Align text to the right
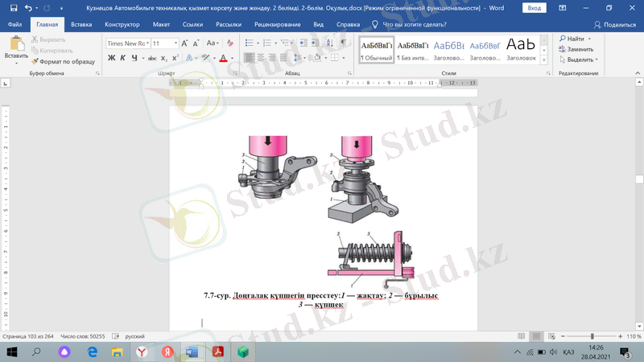The width and height of the screenshot is (644, 362). (272, 58)
